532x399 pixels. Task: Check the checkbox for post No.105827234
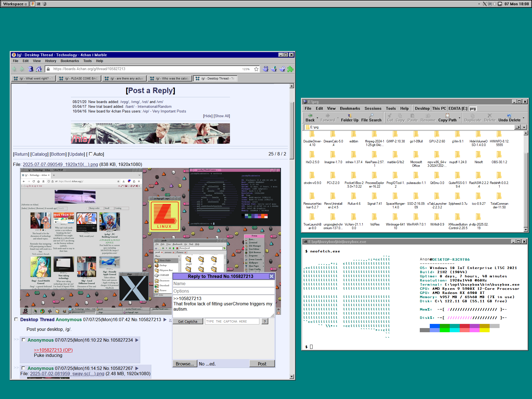[24, 340]
